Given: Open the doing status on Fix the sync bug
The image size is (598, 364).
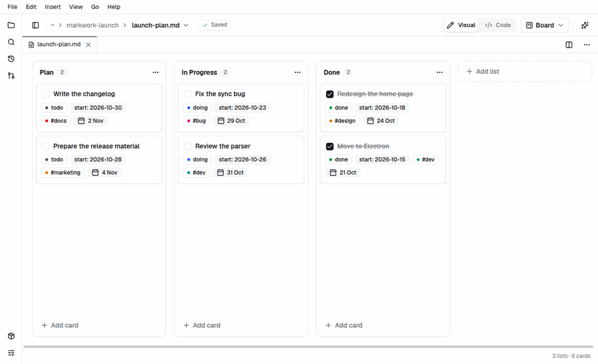Looking at the screenshot, I should [197, 108].
